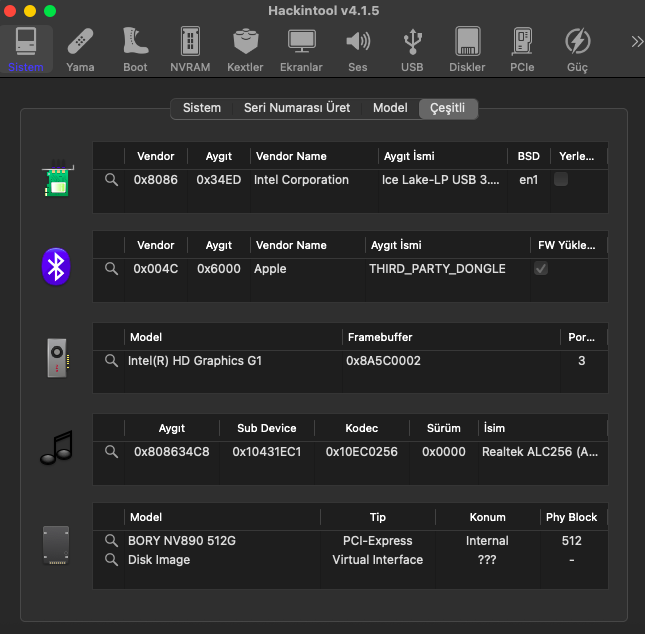Screen dimensions: 645x634
Task: Open the Boot section icon
Action: 135,49
